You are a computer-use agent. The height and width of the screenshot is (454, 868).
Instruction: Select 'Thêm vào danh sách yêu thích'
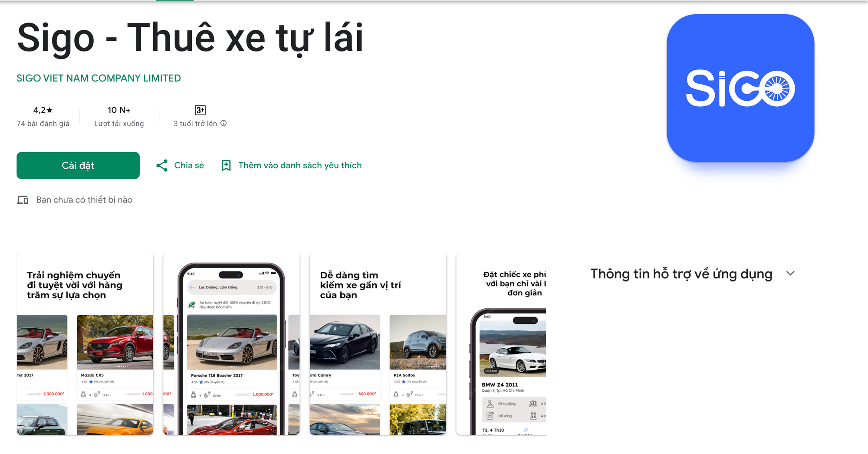300,165
